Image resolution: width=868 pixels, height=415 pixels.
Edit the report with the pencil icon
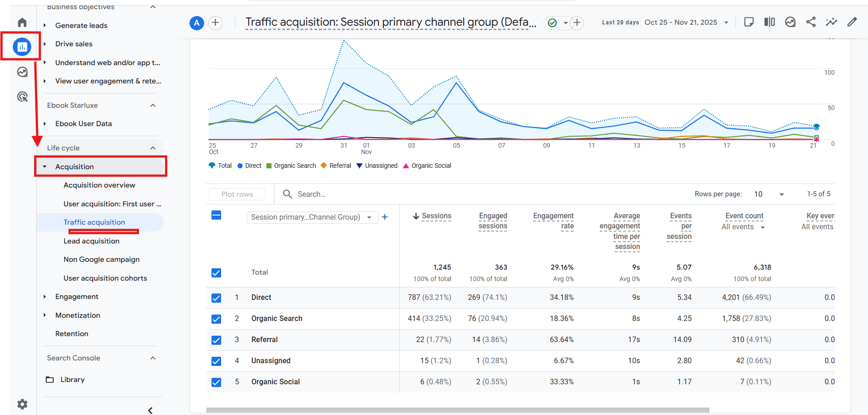[x=852, y=22]
